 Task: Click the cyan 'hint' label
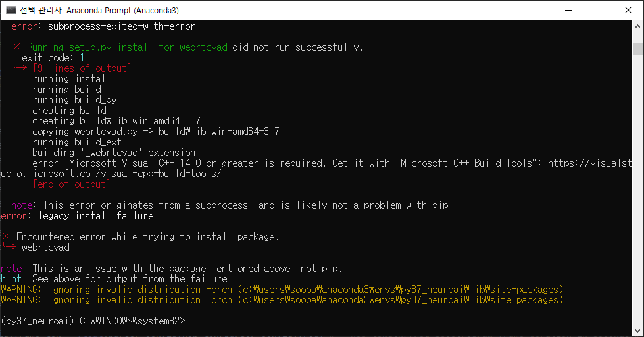click(12, 278)
